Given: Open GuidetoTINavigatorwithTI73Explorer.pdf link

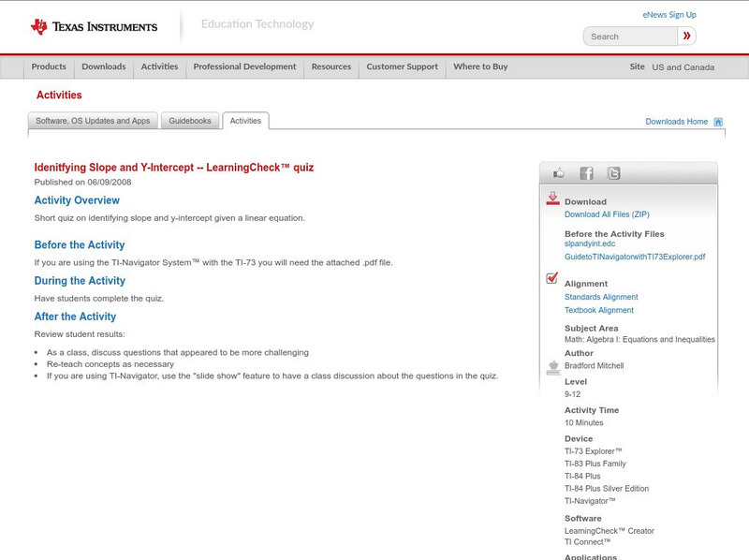Looking at the screenshot, I should [x=635, y=257].
